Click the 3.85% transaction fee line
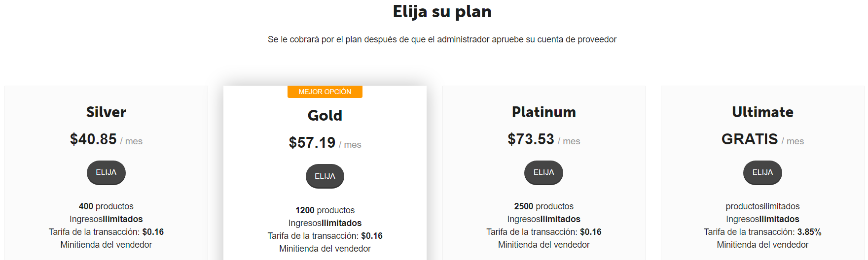The image size is (868, 260). (x=762, y=232)
